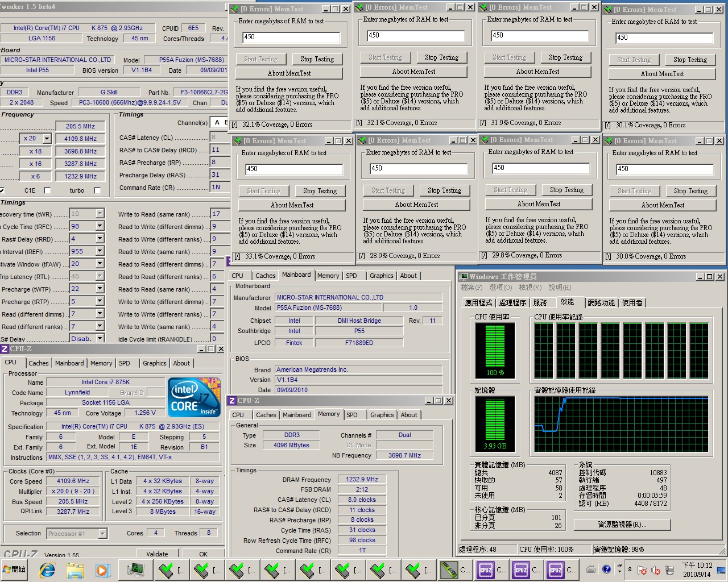This screenshot has width=728, height=582.
Task: Click title icon of MemTest window with 30.0% coverage
Action: click(x=608, y=140)
